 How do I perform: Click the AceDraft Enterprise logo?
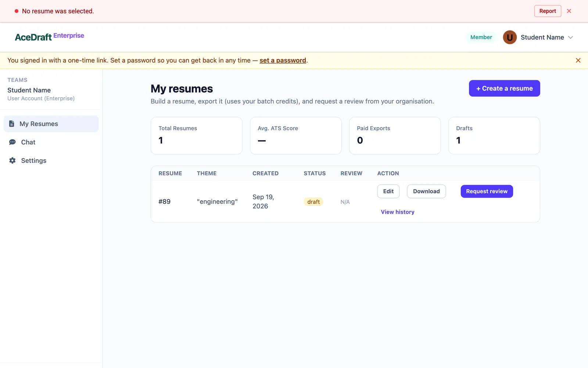(50, 37)
